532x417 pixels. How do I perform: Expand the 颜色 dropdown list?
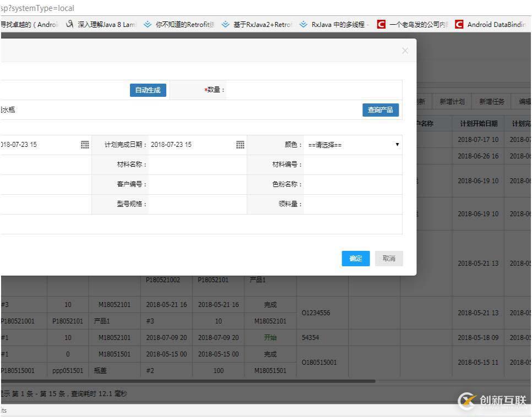[x=353, y=145]
